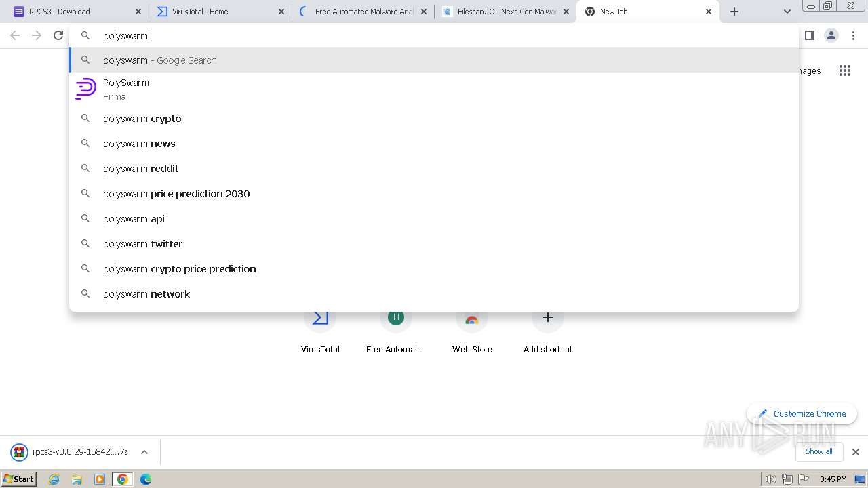Click Show all downloads button
868x488 pixels.
coord(818,451)
